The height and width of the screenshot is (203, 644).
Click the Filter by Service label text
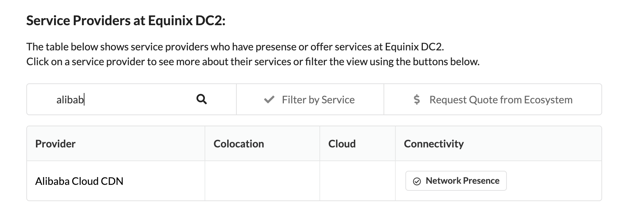[x=318, y=100]
